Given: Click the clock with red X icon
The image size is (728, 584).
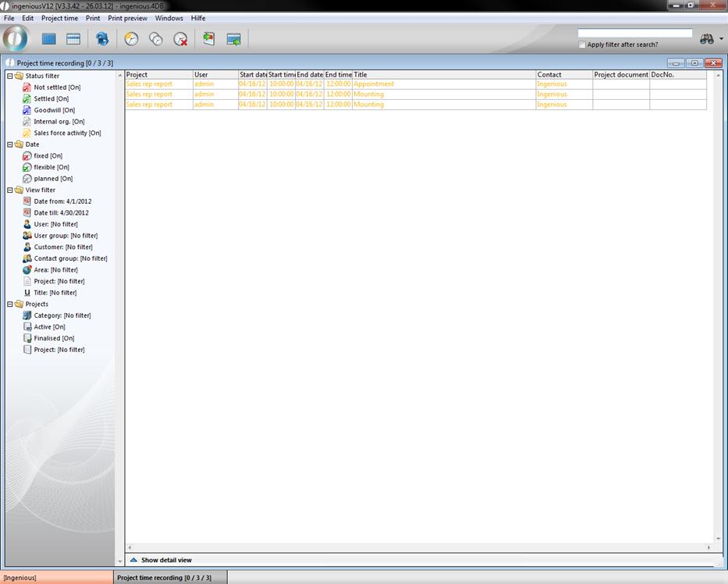Looking at the screenshot, I should (180, 39).
